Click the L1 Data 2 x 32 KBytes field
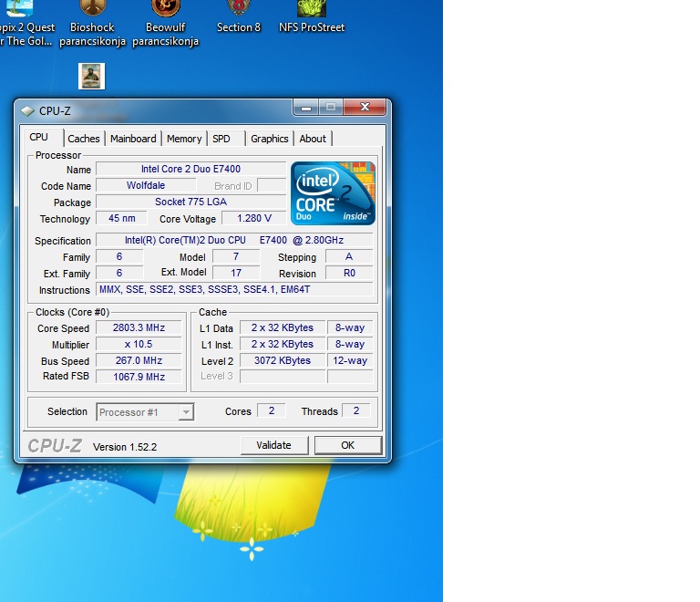The height and width of the screenshot is (602, 700). coord(283,327)
